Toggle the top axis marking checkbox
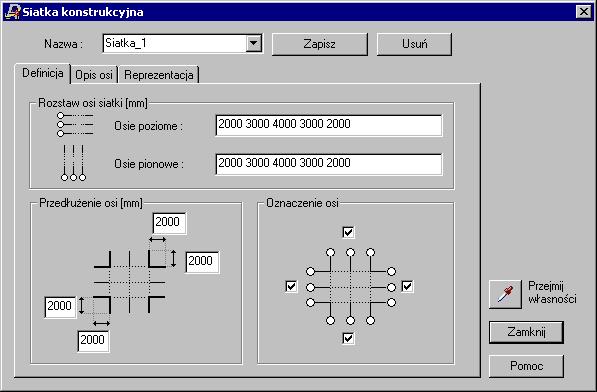The height and width of the screenshot is (392, 597). (348, 232)
